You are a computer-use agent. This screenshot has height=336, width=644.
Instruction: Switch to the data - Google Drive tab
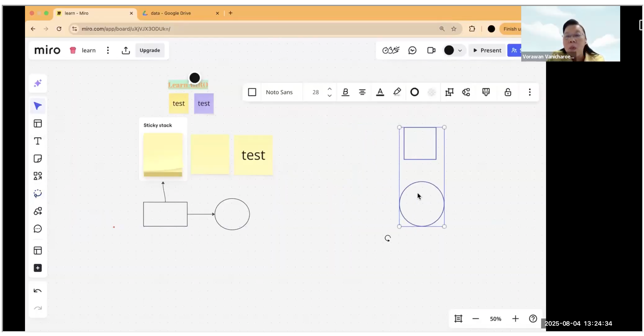(x=171, y=13)
